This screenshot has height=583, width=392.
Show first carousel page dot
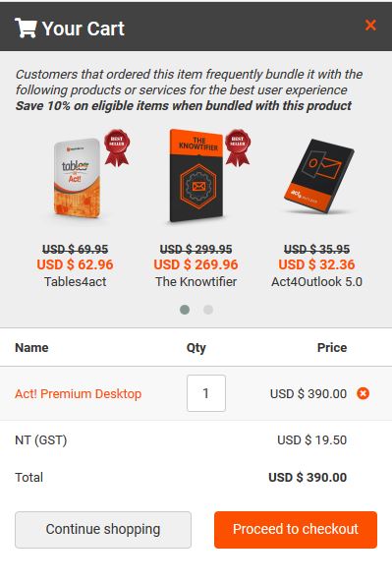click(x=185, y=310)
